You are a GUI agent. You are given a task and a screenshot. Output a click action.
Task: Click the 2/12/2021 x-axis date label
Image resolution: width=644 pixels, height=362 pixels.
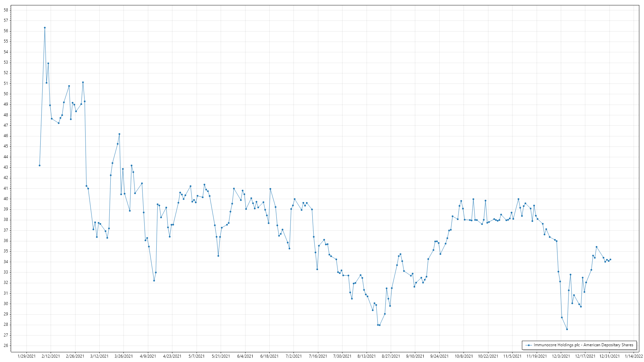(x=51, y=356)
